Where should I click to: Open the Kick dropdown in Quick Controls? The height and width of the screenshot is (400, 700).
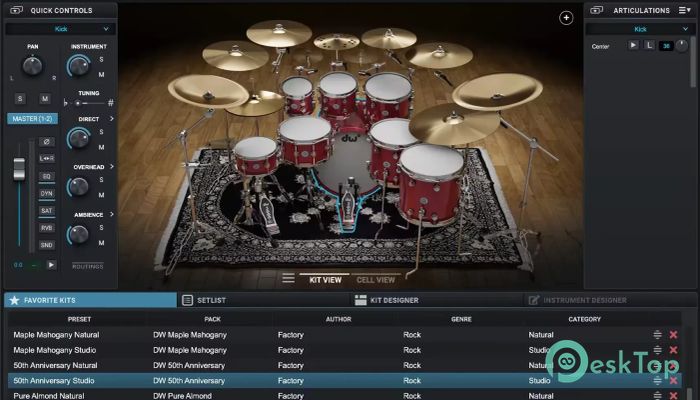click(61, 29)
